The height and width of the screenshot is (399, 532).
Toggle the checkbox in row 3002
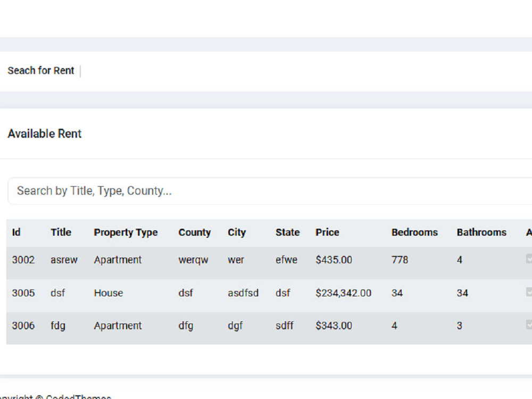tap(529, 259)
